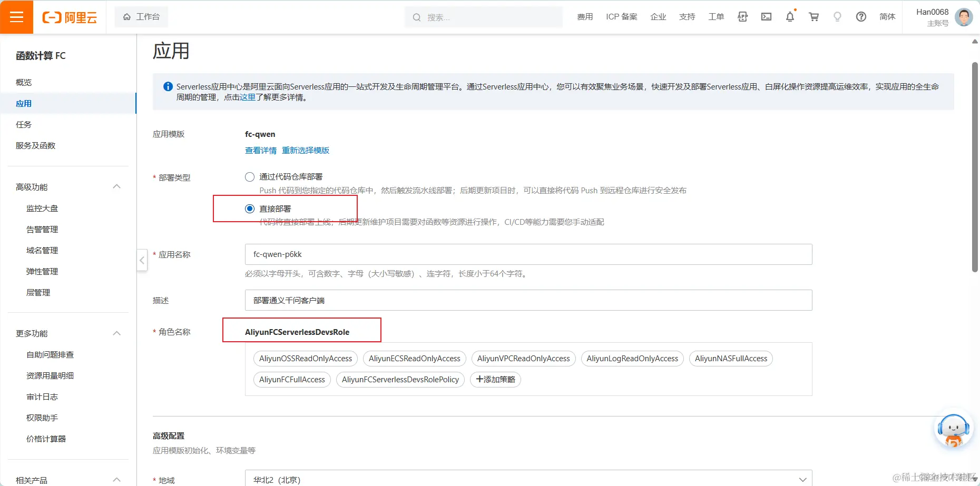This screenshot has width=980, height=486.
Task: Go to 概览 in the sidebar
Action: (x=24, y=82)
